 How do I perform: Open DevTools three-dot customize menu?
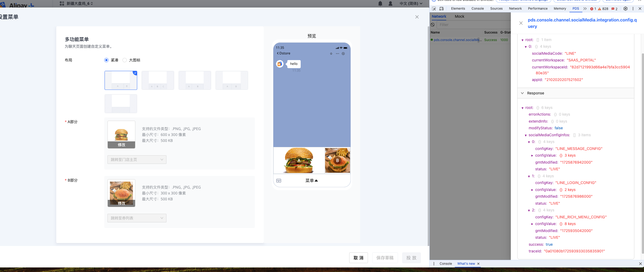[x=633, y=9]
